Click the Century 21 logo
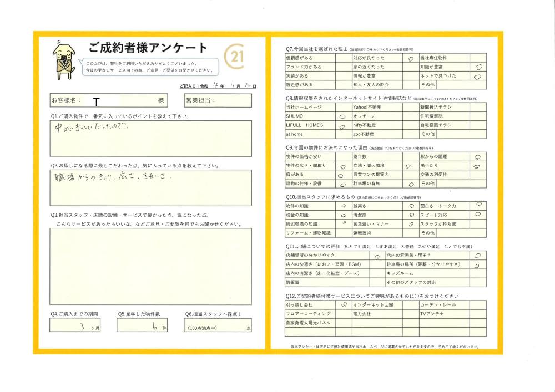The width and height of the screenshot is (555, 392). (x=234, y=57)
